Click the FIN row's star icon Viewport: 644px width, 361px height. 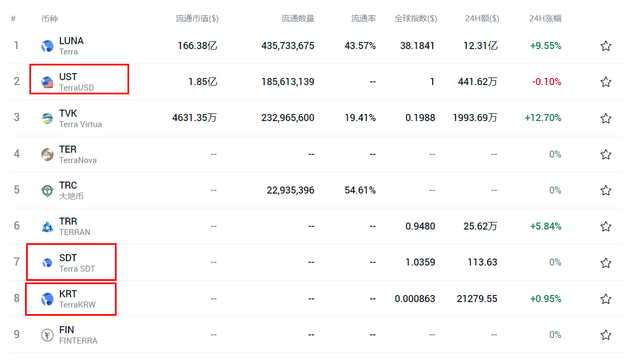pyautogui.click(x=605, y=335)
